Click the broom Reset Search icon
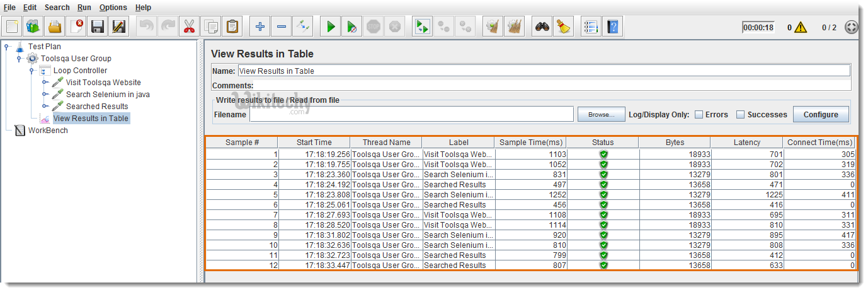The width and height of the screenshot is (868, 292). 564,26
